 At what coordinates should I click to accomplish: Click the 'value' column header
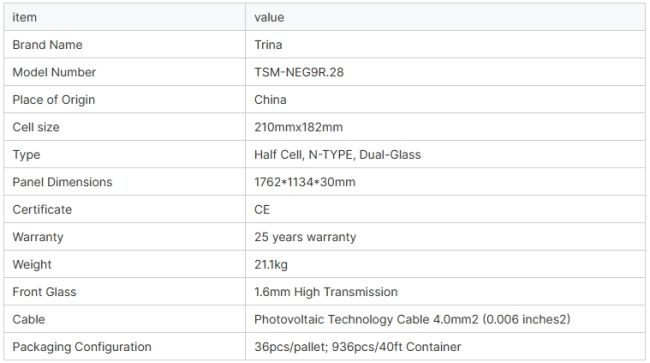pos(269,17)
